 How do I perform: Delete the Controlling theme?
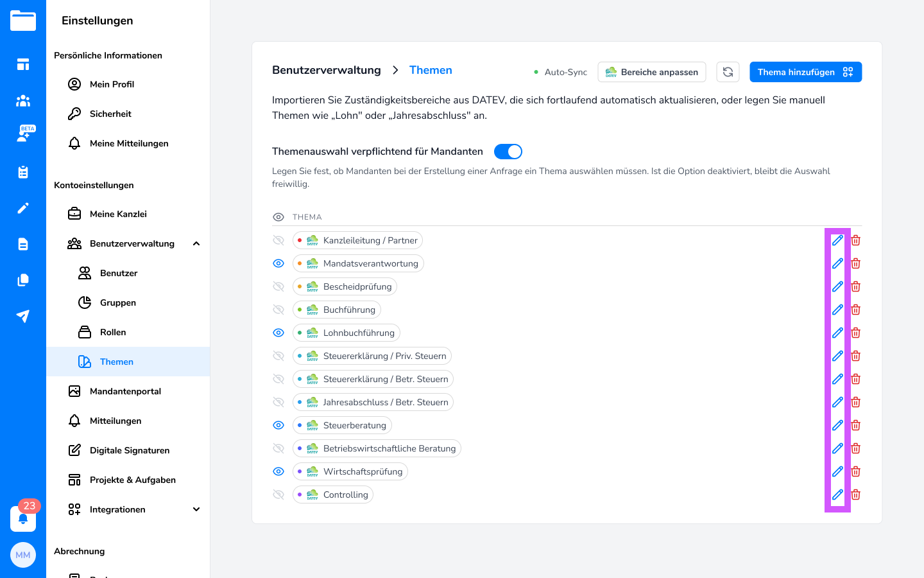coord(855,495)
